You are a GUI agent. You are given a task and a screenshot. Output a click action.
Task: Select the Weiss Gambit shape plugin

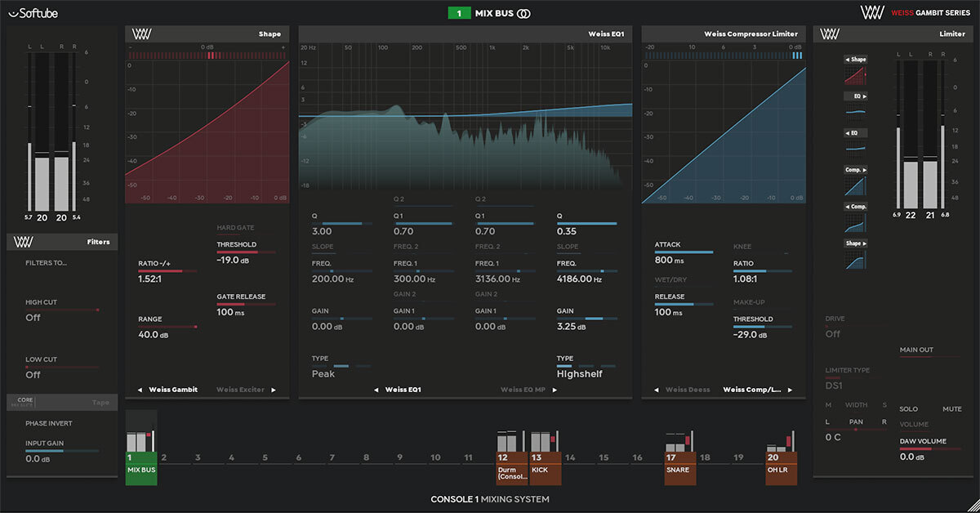pyautogui.click(x=172, y=390)
